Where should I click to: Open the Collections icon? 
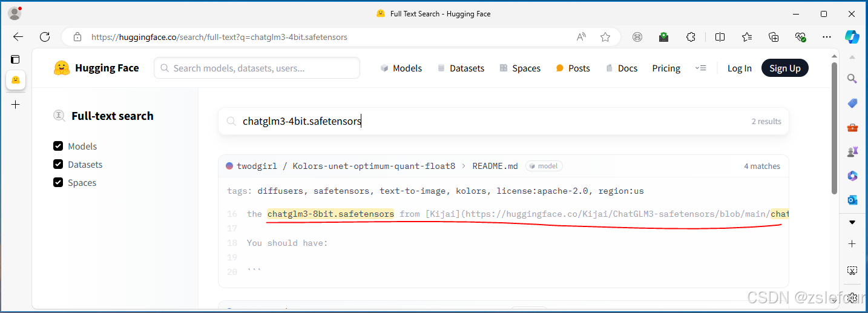(774, 37)
